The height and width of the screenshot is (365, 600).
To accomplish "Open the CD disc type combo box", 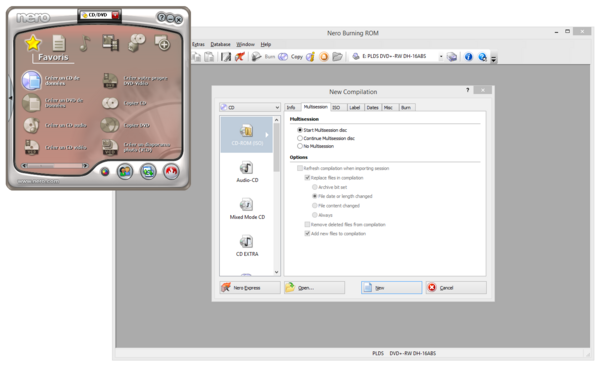I will coord(250,108).
